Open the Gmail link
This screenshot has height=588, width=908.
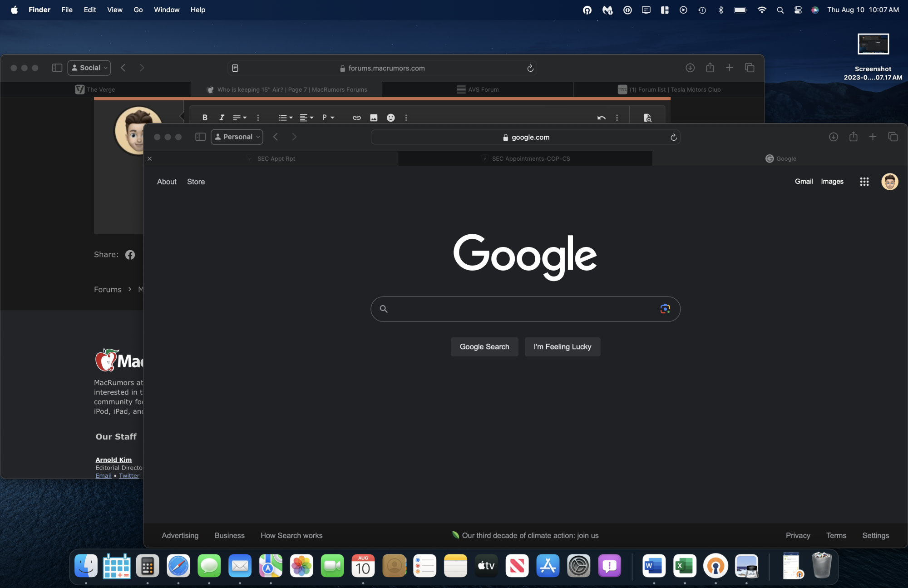click(x=804, y=181)
